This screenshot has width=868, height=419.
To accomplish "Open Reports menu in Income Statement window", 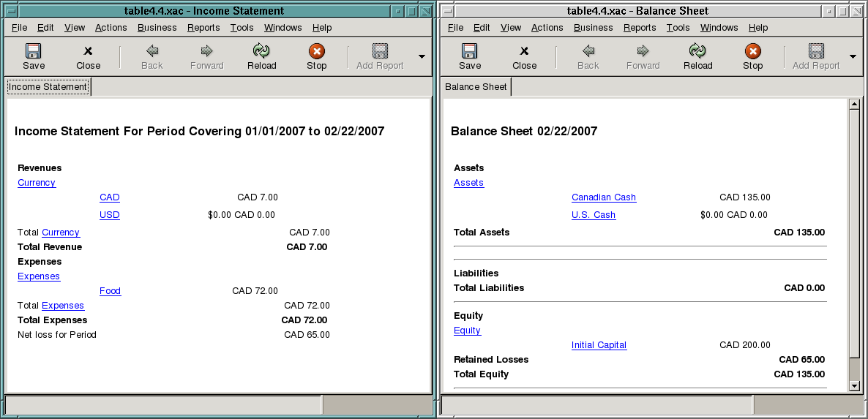I will pyautogui.click(x=203, y=28).
